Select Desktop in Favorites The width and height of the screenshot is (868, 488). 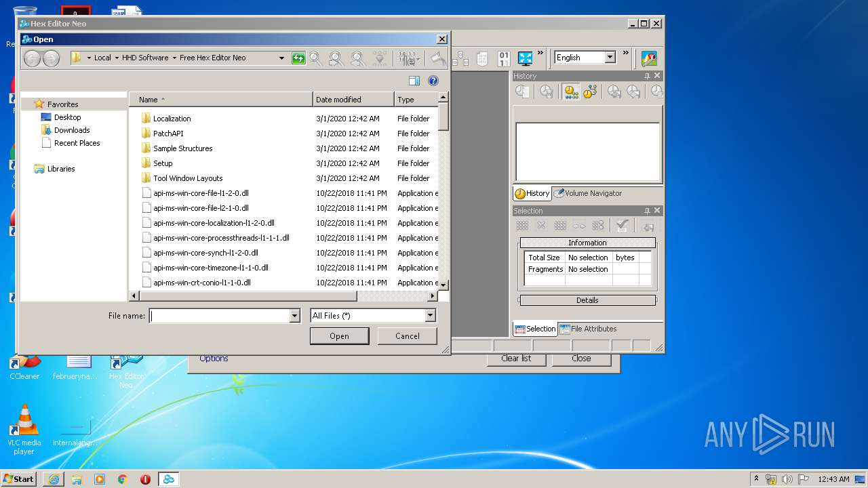[67, 117]
